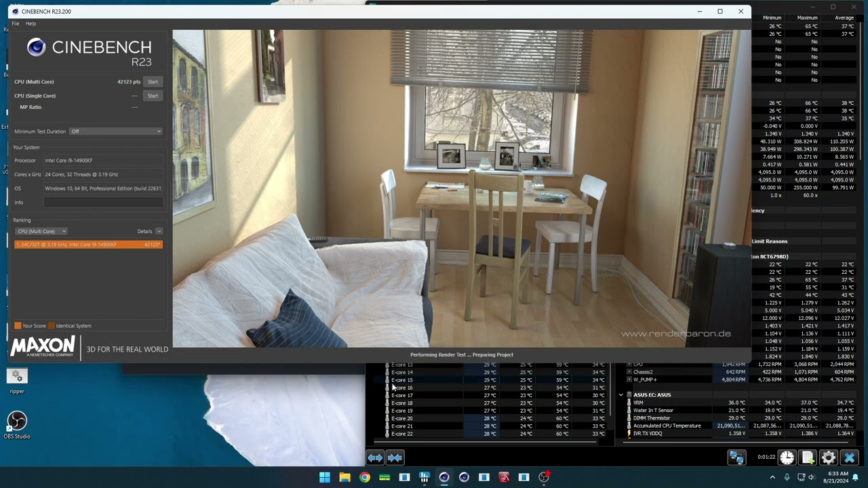Screen dimensions: 868x488
Task: Expand the Chassis2 fan row toggle
Action: click(x=629, y=372)
